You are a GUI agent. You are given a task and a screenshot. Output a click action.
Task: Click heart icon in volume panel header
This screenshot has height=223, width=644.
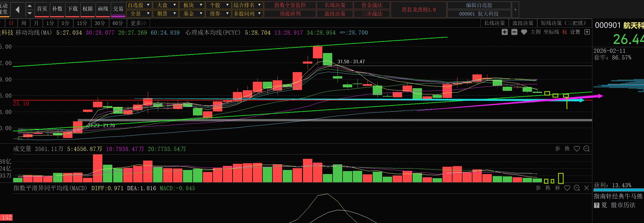click(577, 149)
